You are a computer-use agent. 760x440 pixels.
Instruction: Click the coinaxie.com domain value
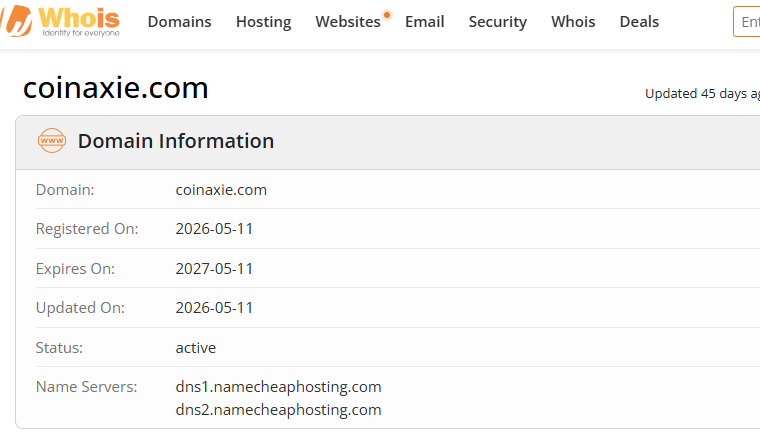[221, 189]
